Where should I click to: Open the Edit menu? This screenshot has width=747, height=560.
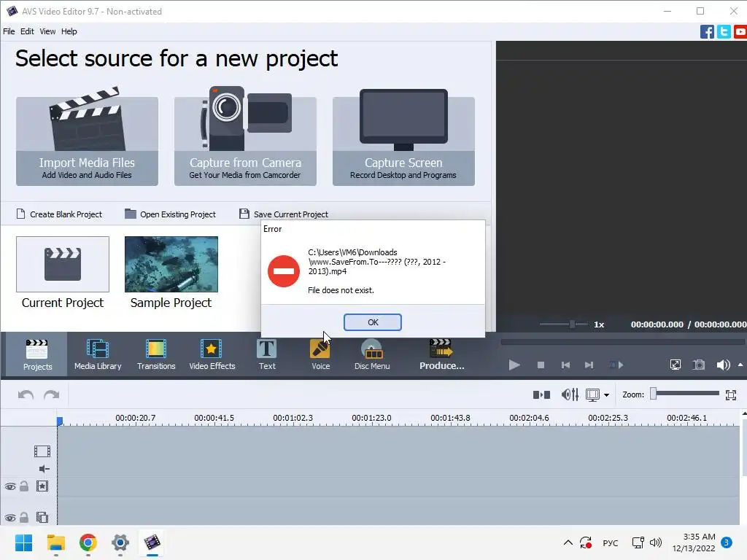[27, 31]
